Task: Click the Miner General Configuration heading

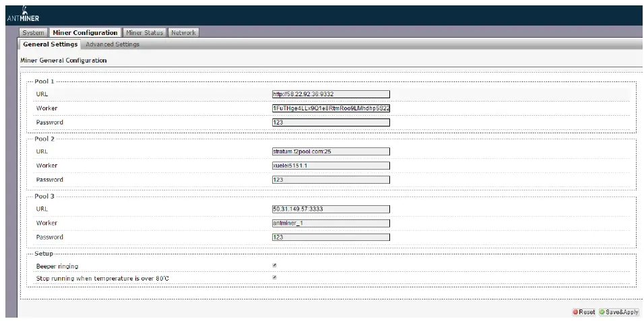Action: (x=63, y=61)
